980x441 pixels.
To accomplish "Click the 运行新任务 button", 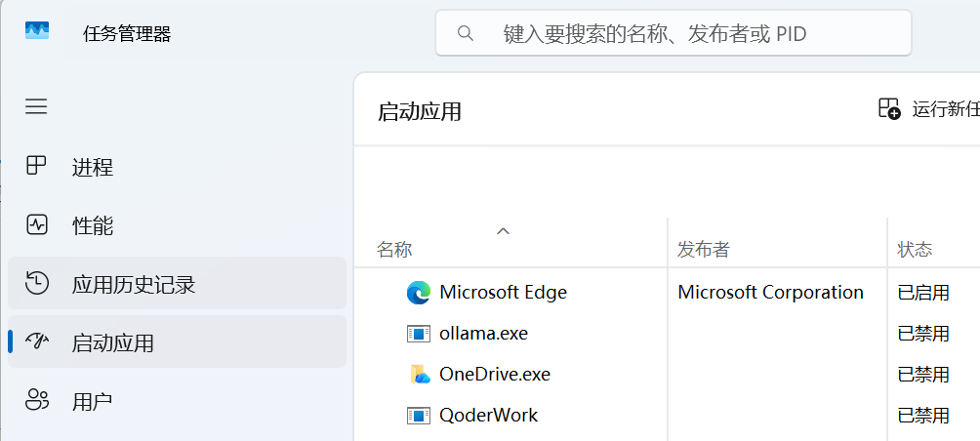I will coord(928,108).
